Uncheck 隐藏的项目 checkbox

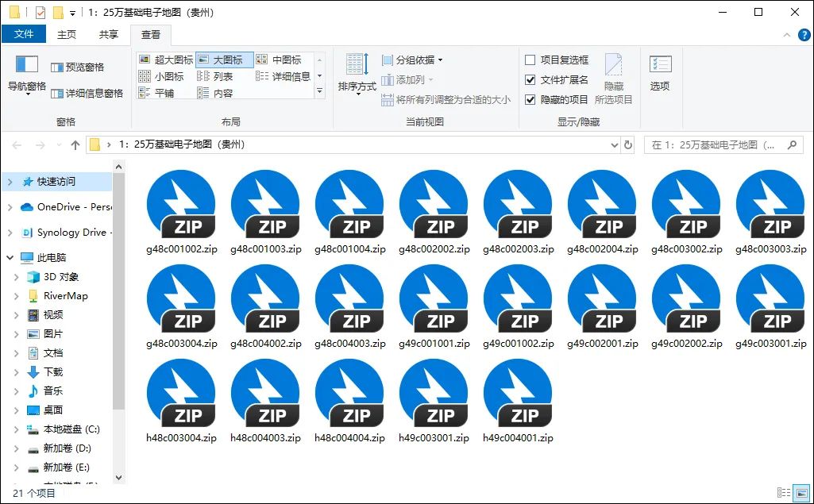pos(530,100)
